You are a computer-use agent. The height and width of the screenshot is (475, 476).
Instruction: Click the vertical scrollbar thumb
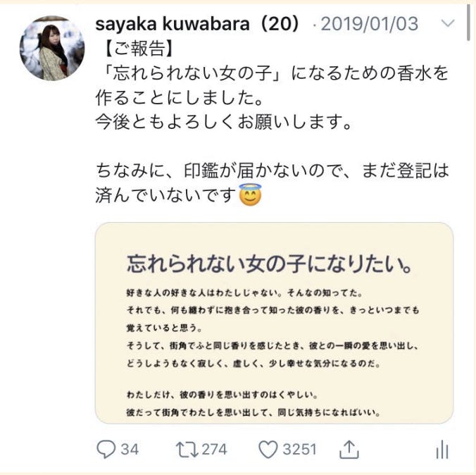(x=468, y=21)
